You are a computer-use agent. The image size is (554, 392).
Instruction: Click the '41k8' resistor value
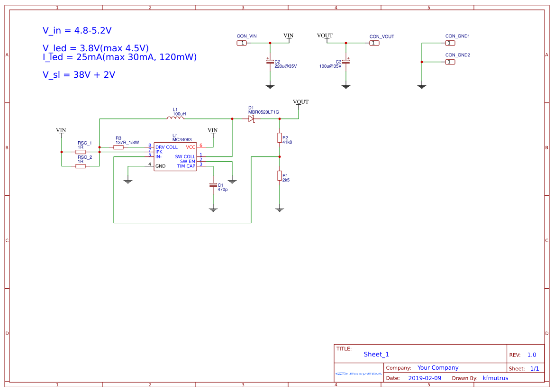coord(287,142)
